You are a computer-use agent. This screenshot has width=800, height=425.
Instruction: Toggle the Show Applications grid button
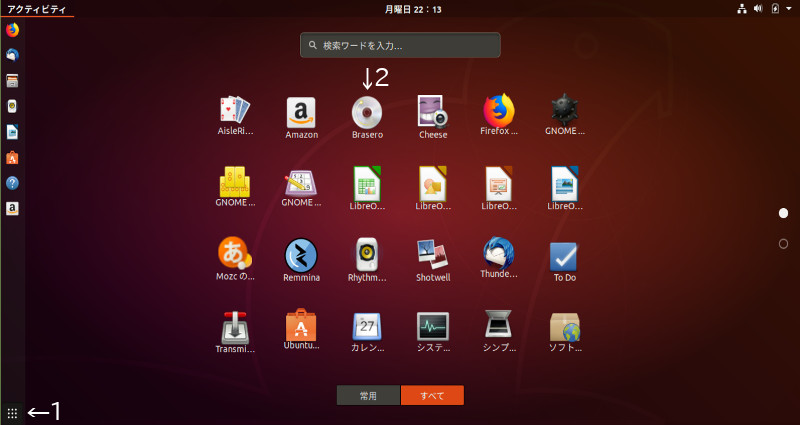[12, 413]
